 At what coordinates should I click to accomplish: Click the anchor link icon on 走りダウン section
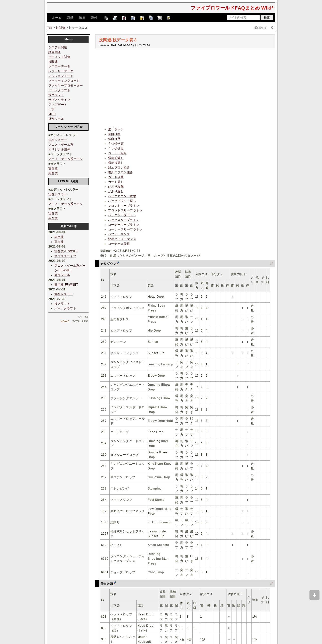[271, 263]
